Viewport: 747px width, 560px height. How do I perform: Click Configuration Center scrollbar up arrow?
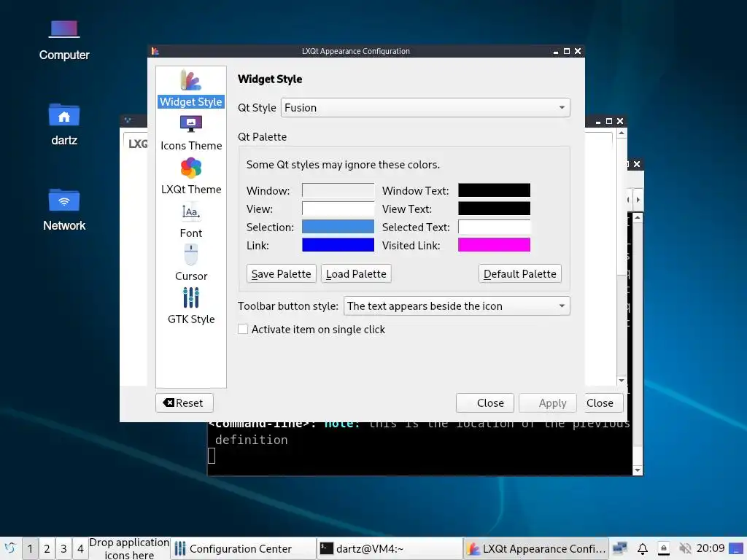tap(622, 134)
